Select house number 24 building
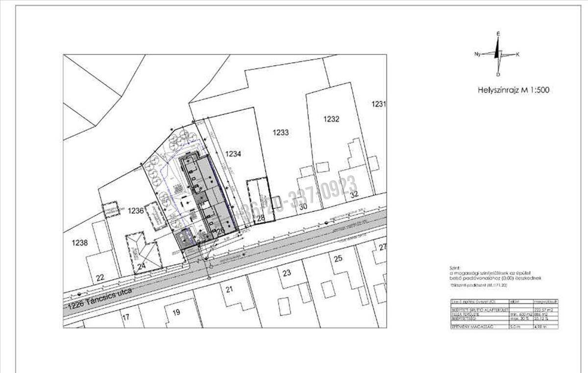 coord(143,252)
